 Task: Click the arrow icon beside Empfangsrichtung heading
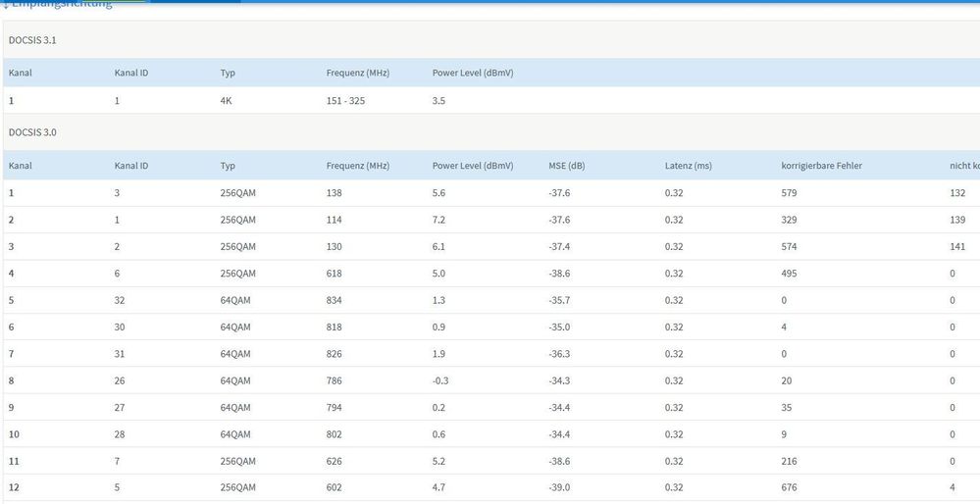click(x=5, y=4)
